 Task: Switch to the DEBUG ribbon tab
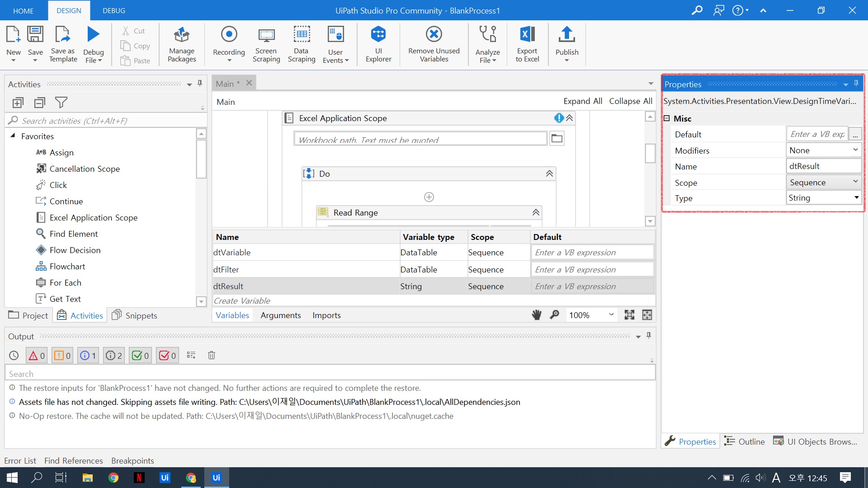[114, 10]
